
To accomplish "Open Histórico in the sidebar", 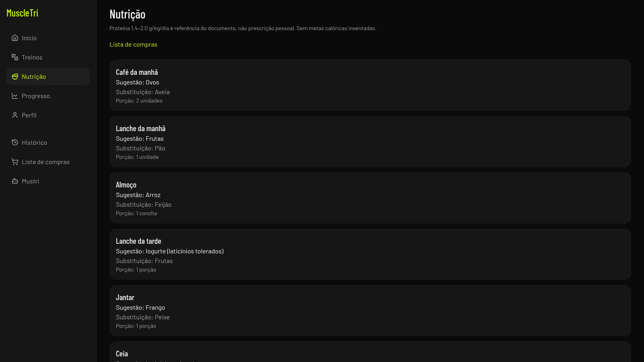I will 48,142.
